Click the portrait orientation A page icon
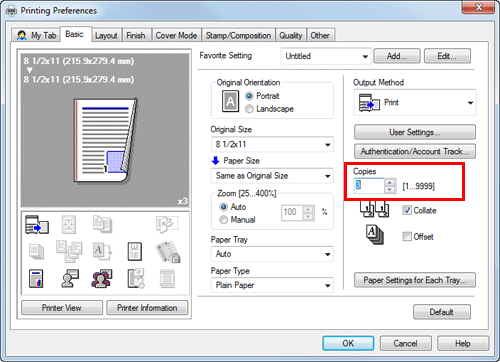Image resolution: width=500 pixels, height=362 pixels. pyautogui.click(x=230, y=101)
